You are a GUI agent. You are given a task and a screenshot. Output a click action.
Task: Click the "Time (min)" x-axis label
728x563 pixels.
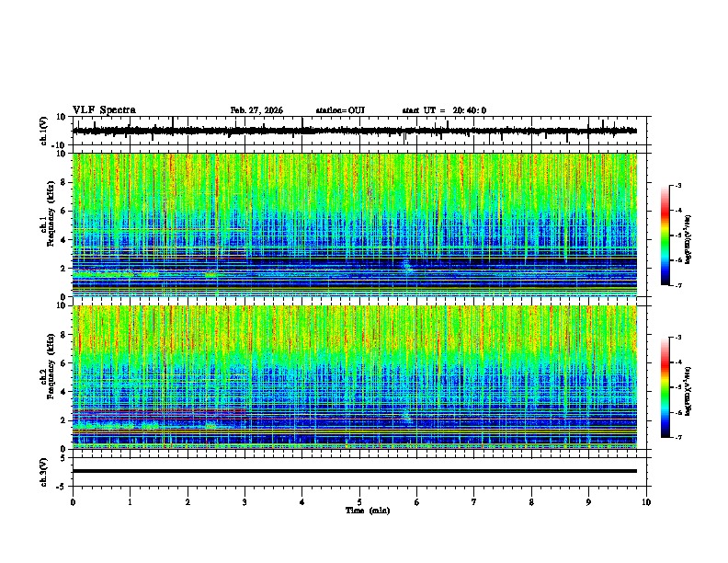[x=368, y=511]
